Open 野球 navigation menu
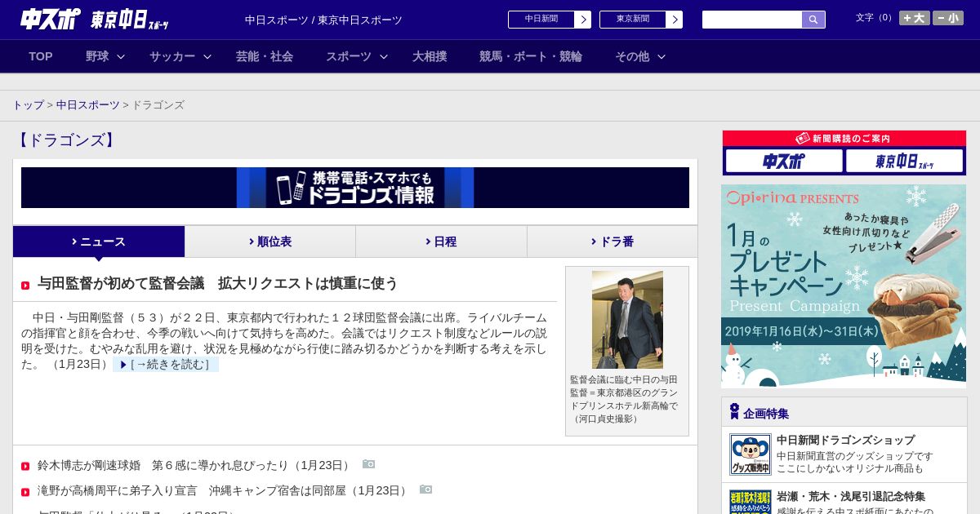 [97, 56]
